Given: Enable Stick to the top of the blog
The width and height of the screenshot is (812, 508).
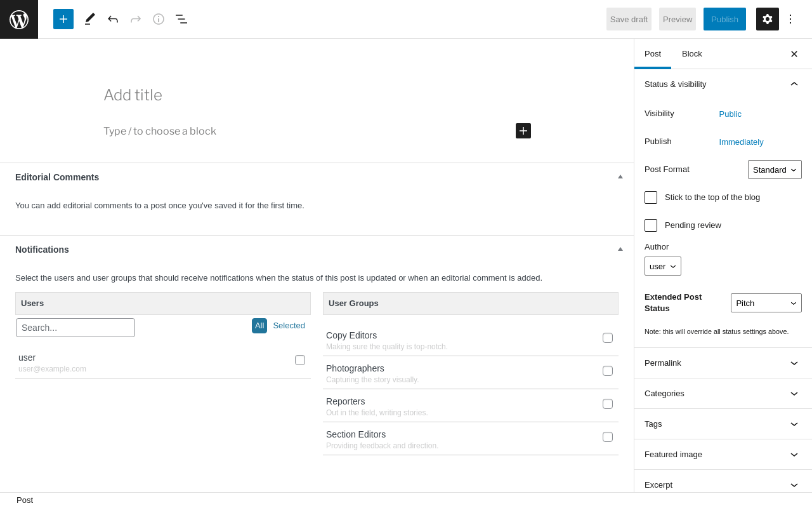Looking at the screenshot, I should coord(651,197).
